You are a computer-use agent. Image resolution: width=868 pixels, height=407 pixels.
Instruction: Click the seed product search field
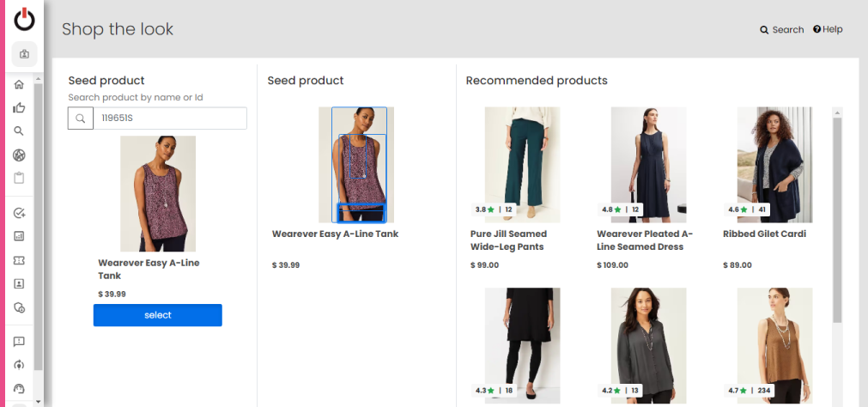coord(169,118)
